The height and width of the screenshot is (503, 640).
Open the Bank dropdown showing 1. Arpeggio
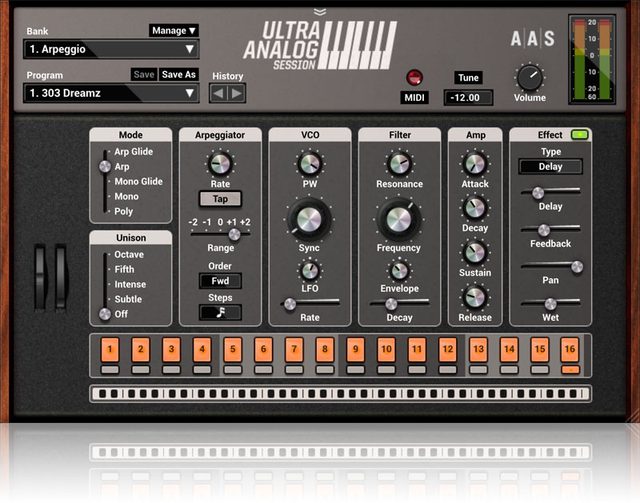[x=111, y=49]
